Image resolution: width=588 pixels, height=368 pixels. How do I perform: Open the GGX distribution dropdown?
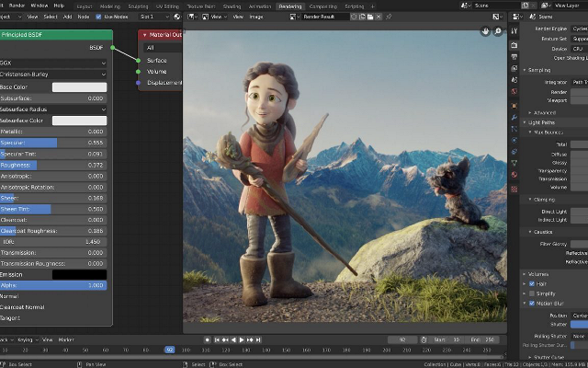[53, 63]
